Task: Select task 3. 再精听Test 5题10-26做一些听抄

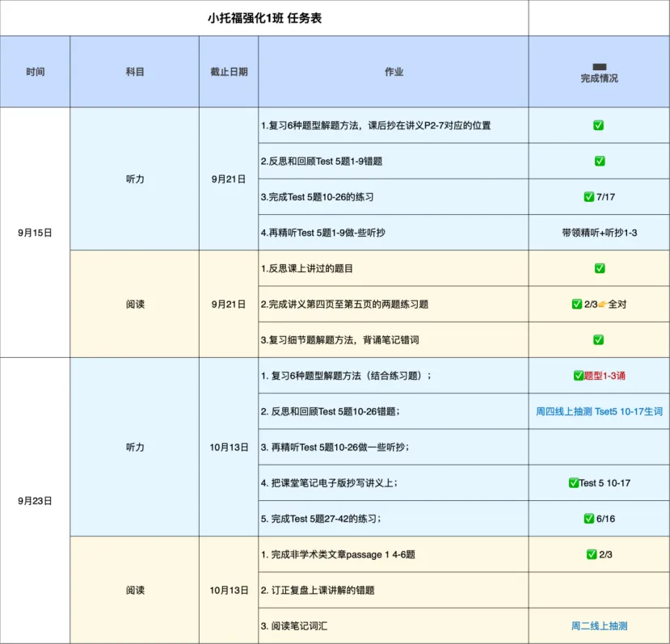Action: click(394, 447)
